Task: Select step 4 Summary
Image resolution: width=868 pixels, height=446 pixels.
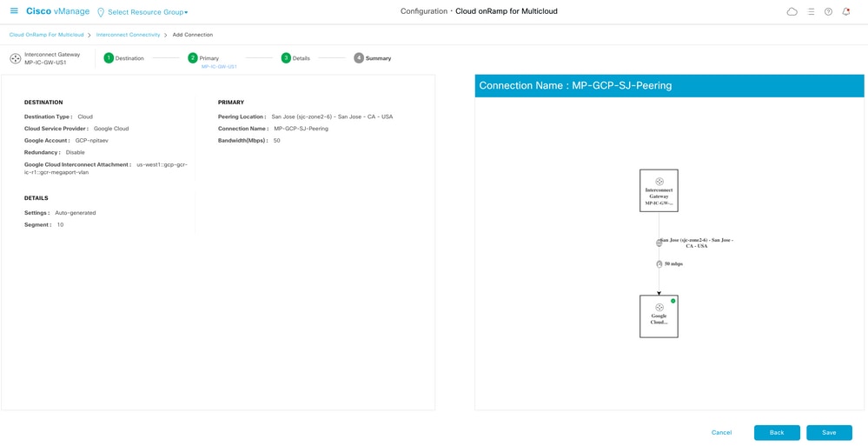Action: click(373, 58)
